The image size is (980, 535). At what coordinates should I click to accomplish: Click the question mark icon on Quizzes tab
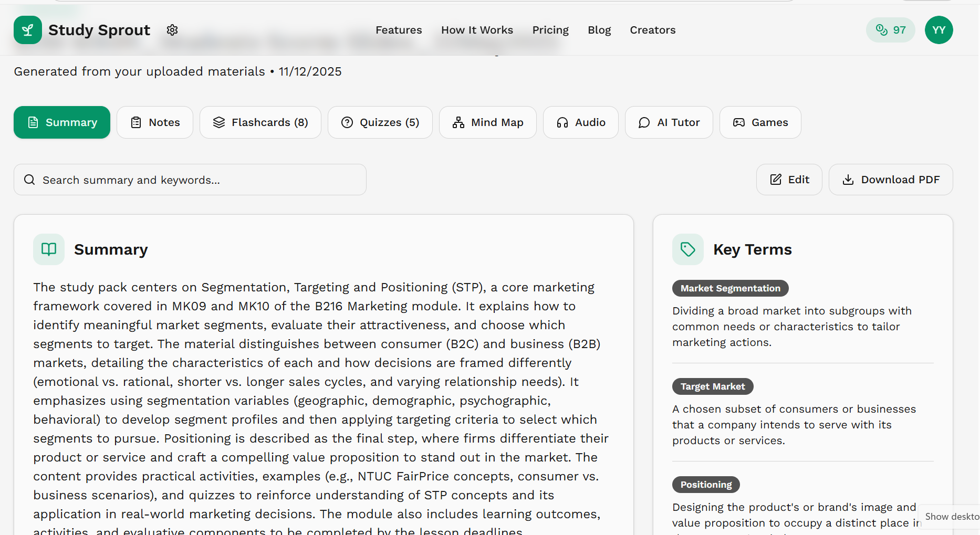pyautogui.click(x=347, y=122)
